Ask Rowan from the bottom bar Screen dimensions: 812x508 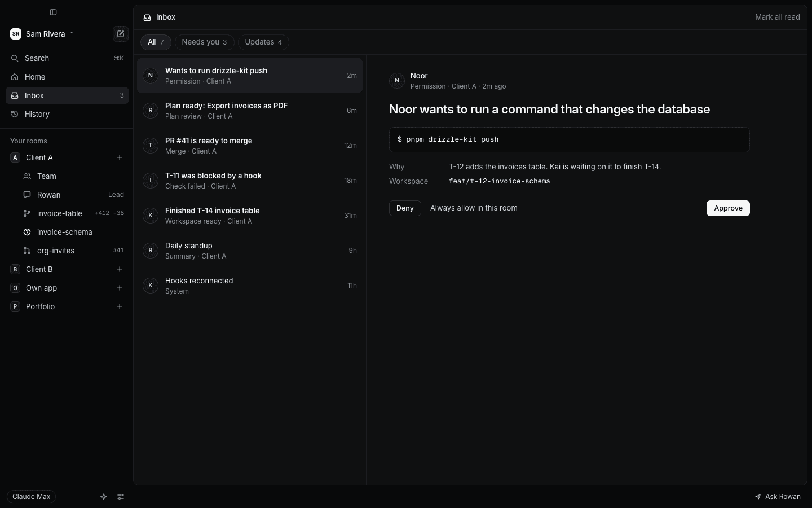(778, 497)
